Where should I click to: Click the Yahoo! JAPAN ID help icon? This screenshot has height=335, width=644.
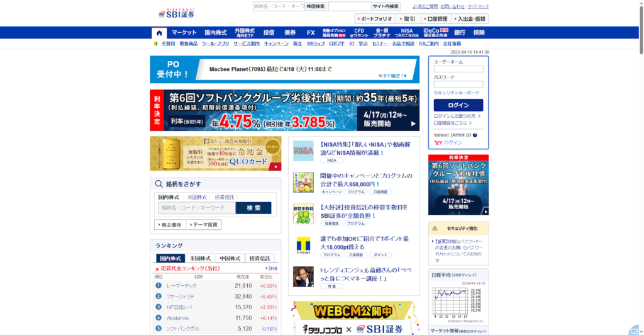click(x=475, y=135)
